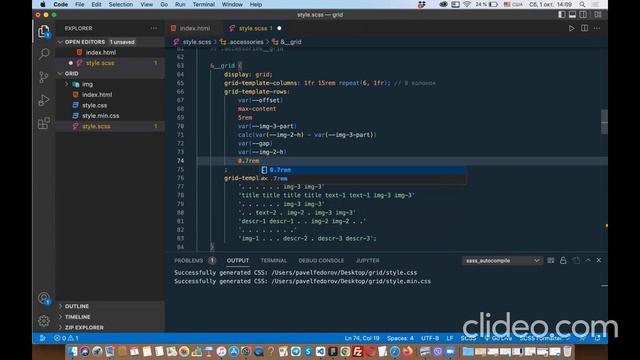Toggle bottom Panel visibility
The width and height of the screenshot is (640, 360).
pos(572,15)
